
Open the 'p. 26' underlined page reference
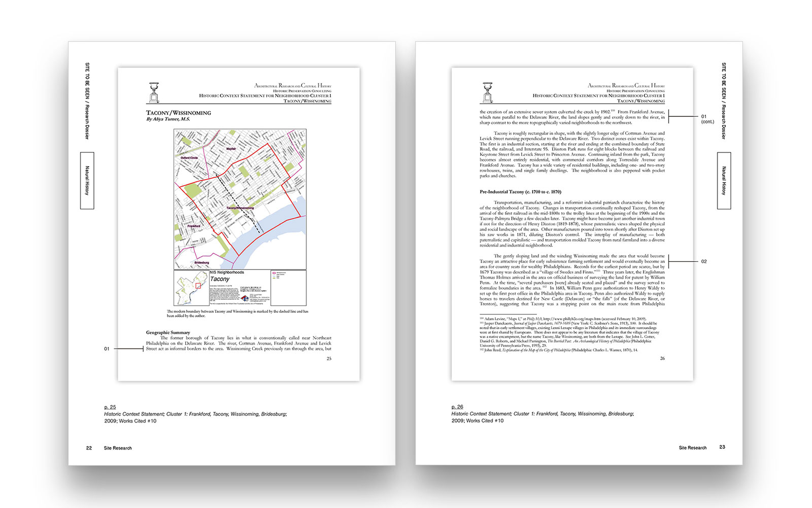457,407
